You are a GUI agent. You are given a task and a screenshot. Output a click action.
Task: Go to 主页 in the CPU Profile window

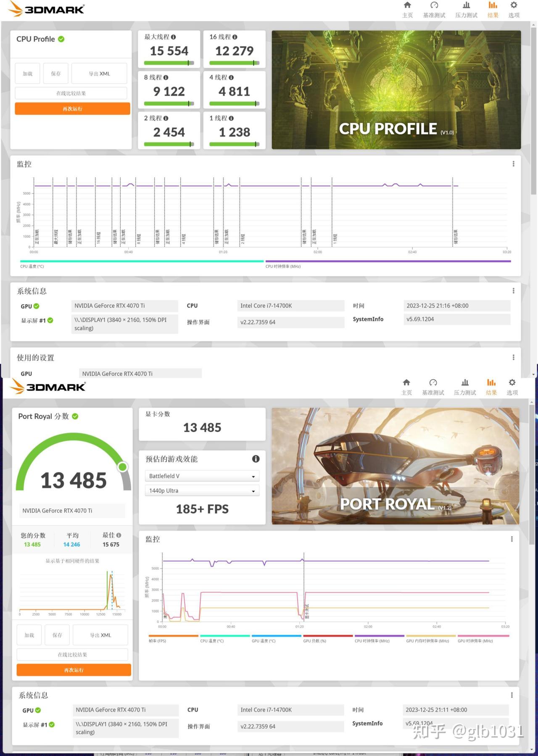click(x=407, y=10)
